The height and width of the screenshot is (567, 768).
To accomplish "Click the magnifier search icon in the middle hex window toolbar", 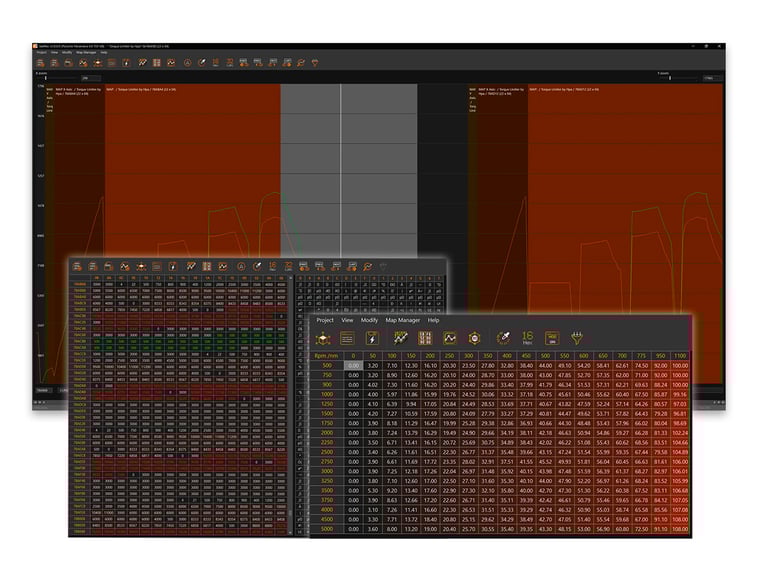I will click(x=367, y=266).
